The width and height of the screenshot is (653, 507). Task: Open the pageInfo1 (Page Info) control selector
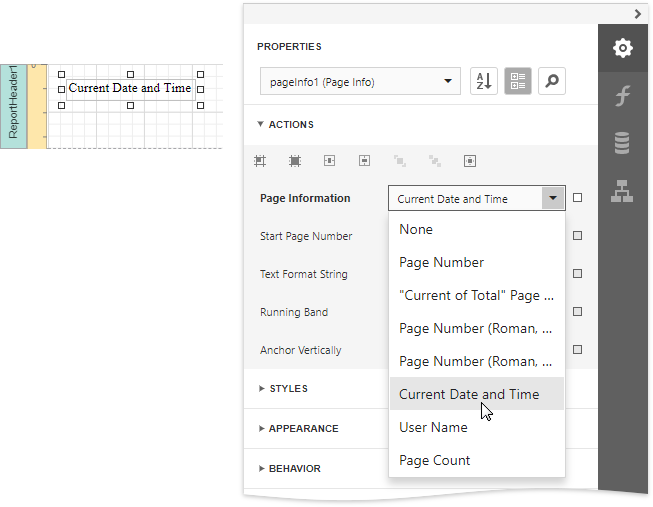pyautogui.click(x=359, y=82)
